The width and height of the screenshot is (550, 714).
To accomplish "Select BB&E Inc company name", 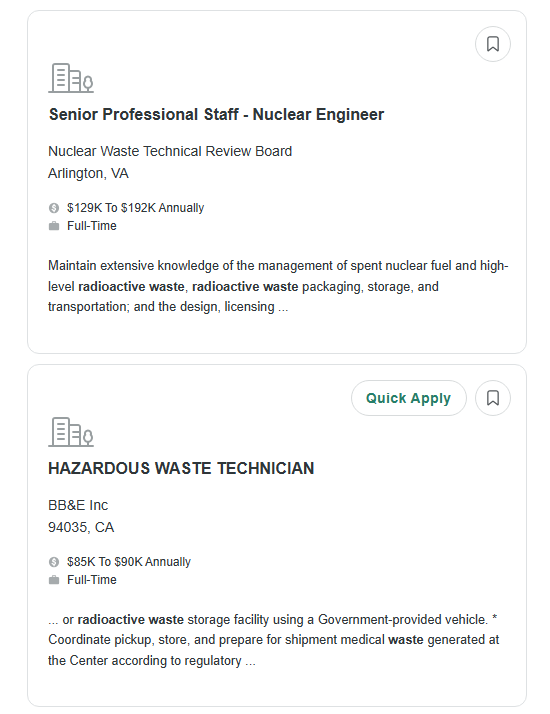I will click(x=78, y=505).
